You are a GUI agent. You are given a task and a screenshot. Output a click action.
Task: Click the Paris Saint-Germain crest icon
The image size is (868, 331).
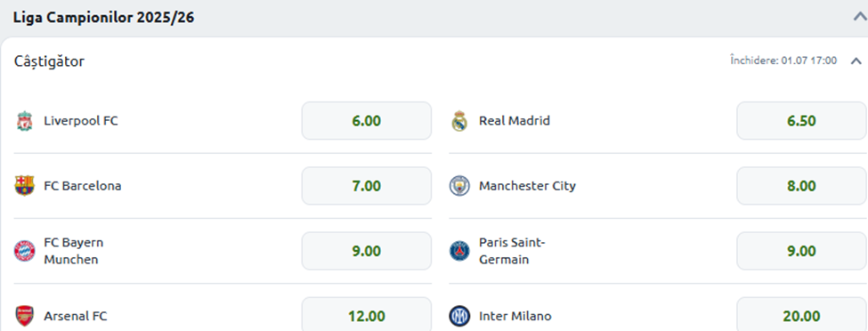[x=459, y=251]
